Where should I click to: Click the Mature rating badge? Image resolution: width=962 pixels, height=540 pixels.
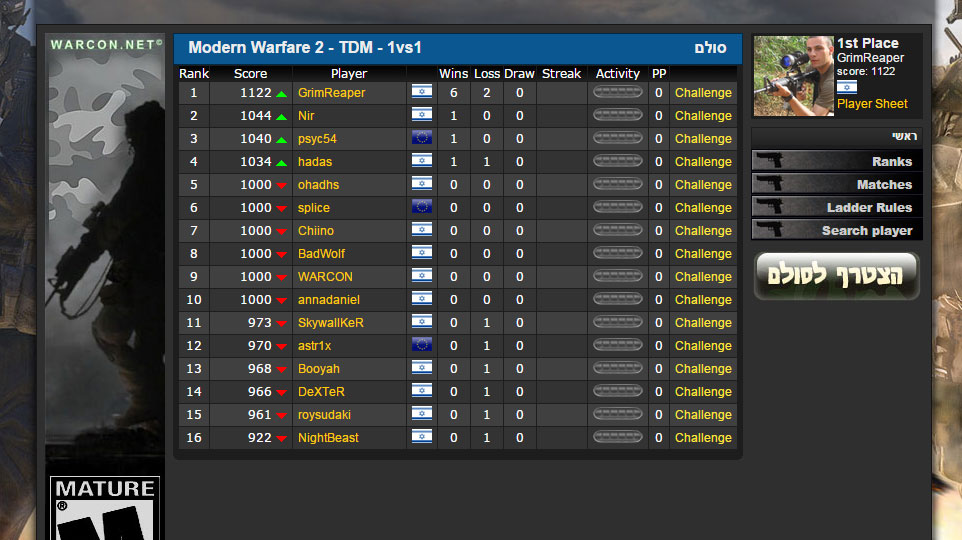pyautogui.click(x=105, y=508)
